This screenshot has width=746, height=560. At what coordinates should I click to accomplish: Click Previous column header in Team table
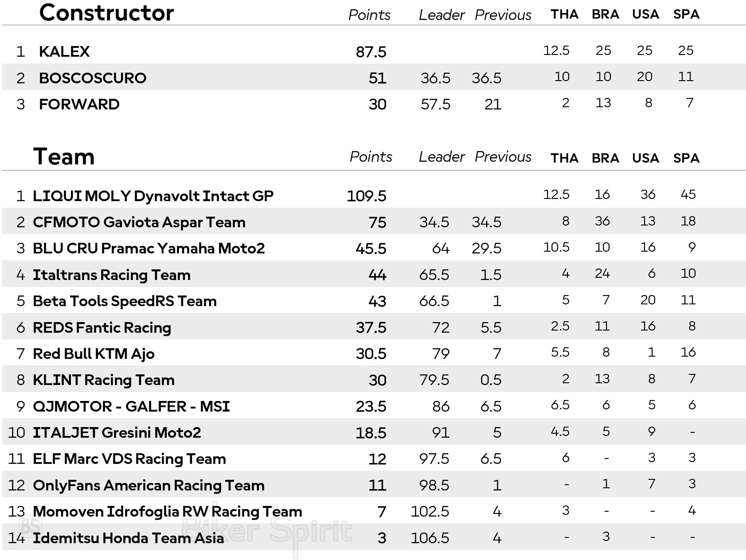pyautogui.click(x=503, y=157)
